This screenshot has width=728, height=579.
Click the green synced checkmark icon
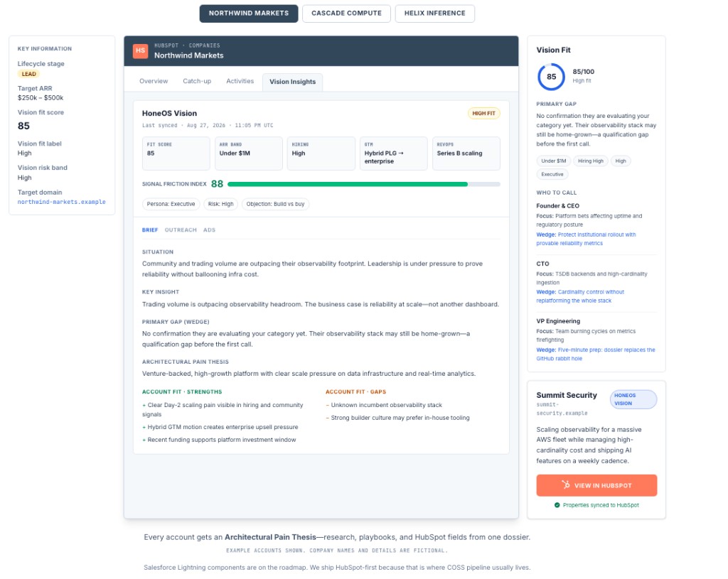click(x=557, y=505)
